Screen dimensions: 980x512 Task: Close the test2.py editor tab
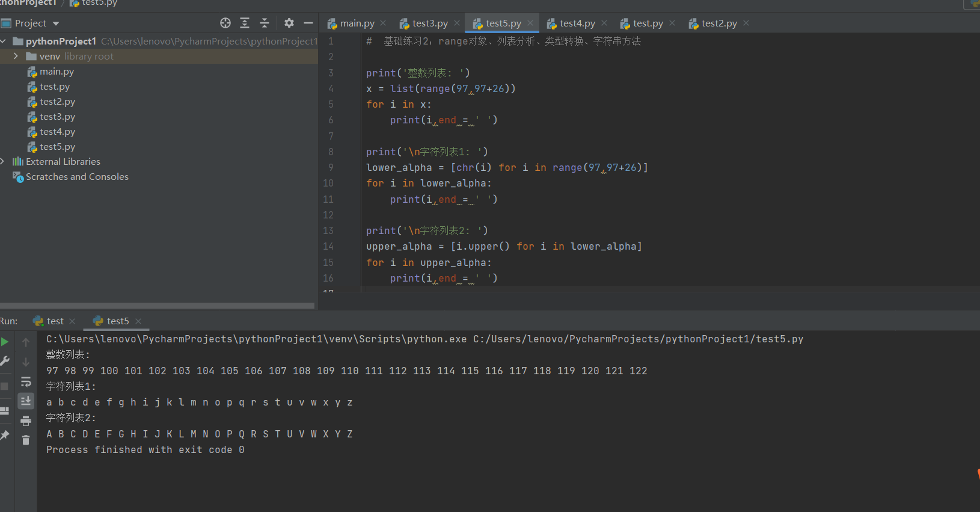pos(746,23)
